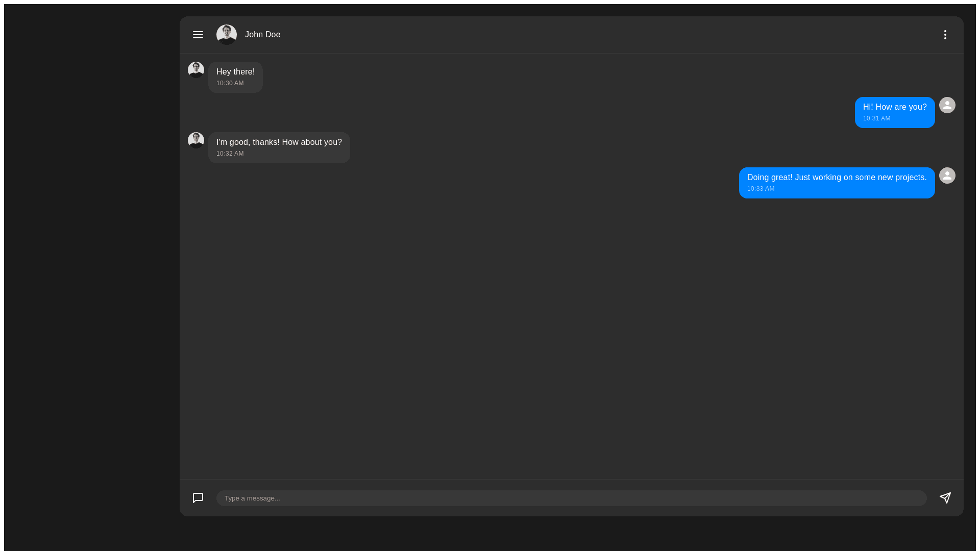Focus the Type a message input field
The width and height of the screenshot is (980, 551).
point(571,498)
